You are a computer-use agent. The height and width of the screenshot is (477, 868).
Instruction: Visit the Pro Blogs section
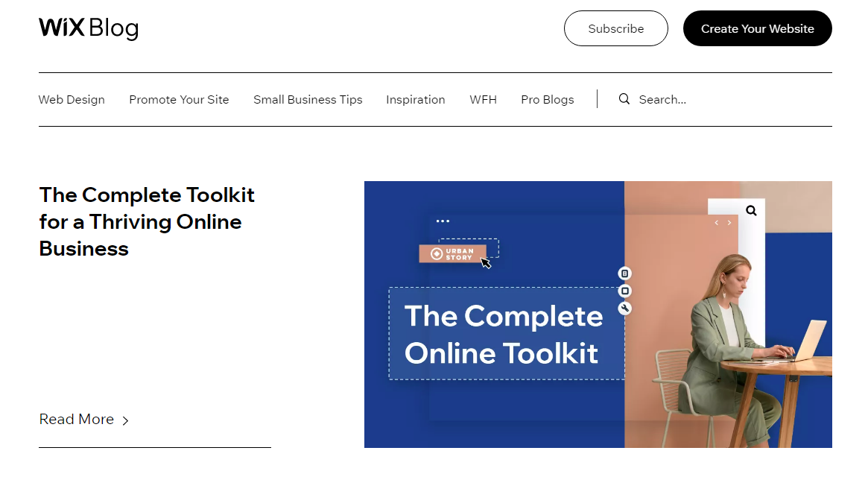pyautogui.click(x=548, y=100)
